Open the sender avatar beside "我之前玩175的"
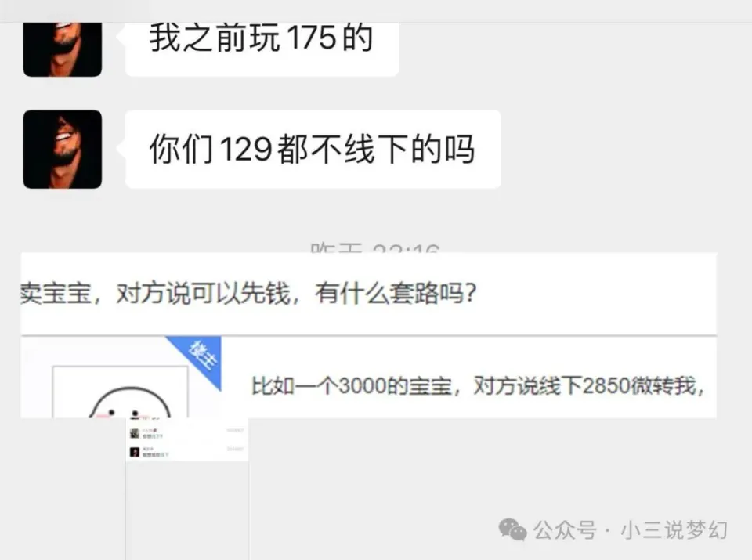The image size is (752, 560). click(x=63, y=49)
